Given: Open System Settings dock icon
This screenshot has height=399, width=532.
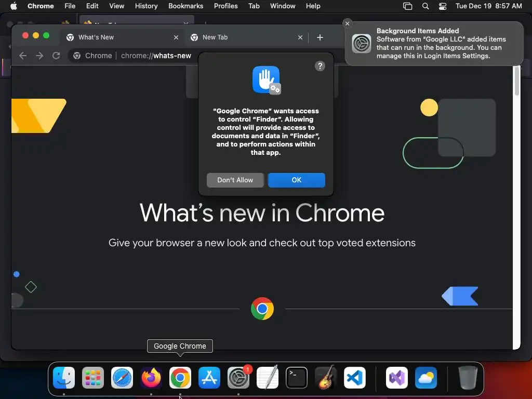Looking at the screenshot, I should coord(238,378).
